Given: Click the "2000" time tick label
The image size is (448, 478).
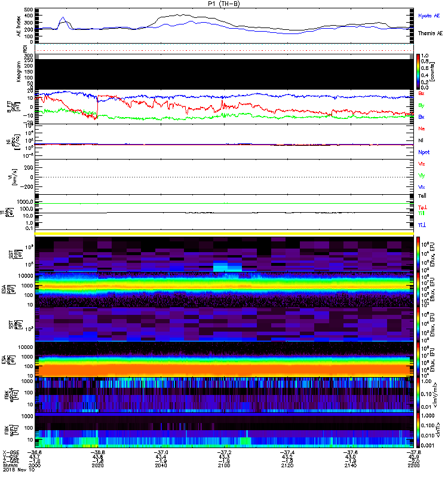Looking at the screenshot, I should point(35,465).
